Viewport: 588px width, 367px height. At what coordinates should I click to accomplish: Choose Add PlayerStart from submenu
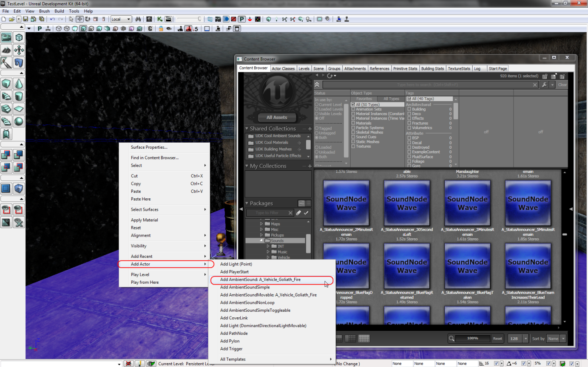[x=234, y=272]
